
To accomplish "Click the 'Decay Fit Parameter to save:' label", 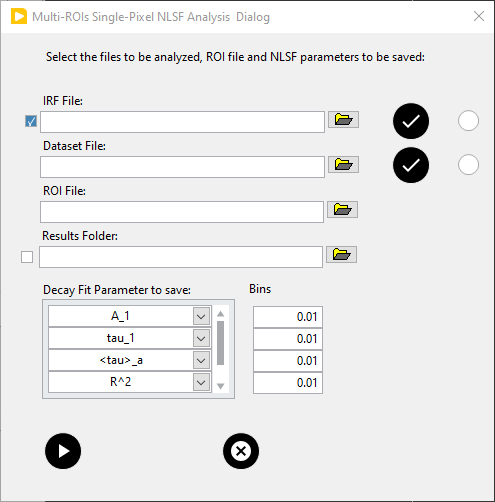I will 117,290.
